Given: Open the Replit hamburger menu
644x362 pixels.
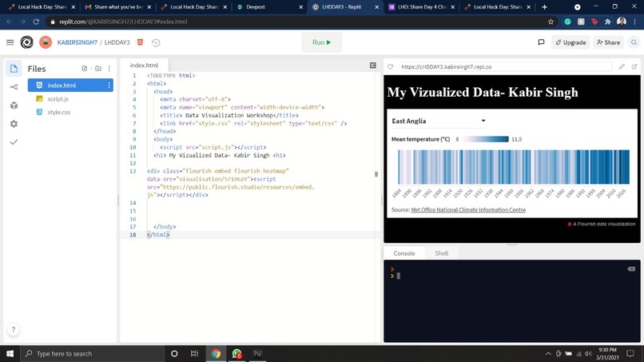Looking at the screenshot, I should (10, 42).
